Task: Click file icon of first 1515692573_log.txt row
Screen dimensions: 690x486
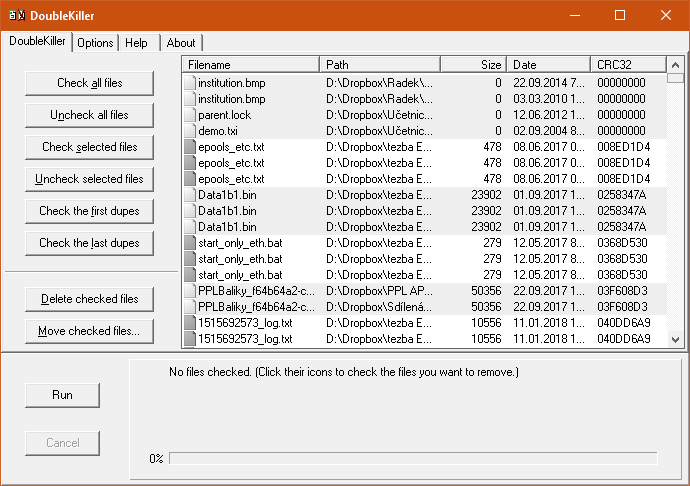Action: [x=190, y=323]
